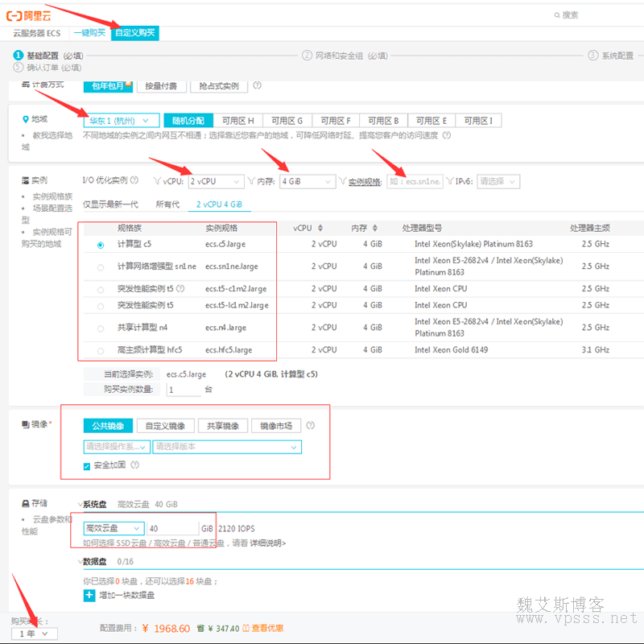Uncheck the 安全加固 checkbox

(88, 465)
